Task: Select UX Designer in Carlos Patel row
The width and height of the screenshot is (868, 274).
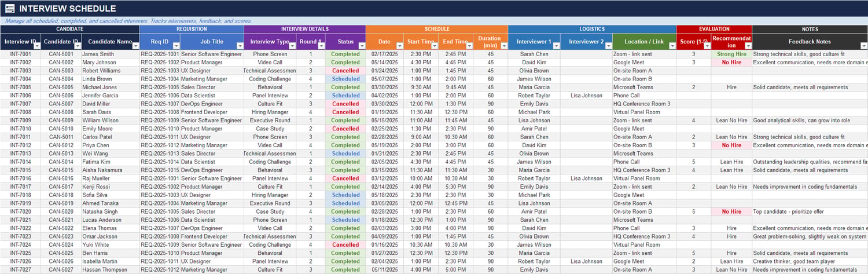Action: (x=212, y=137)
